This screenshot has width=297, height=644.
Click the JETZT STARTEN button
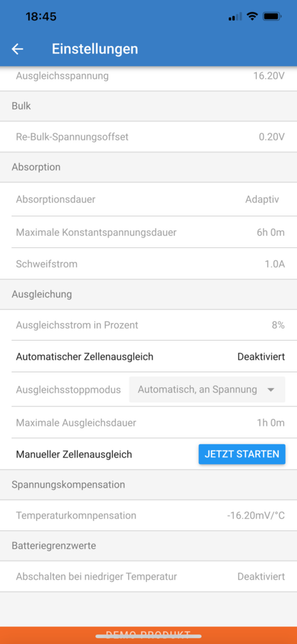[242, 454]
